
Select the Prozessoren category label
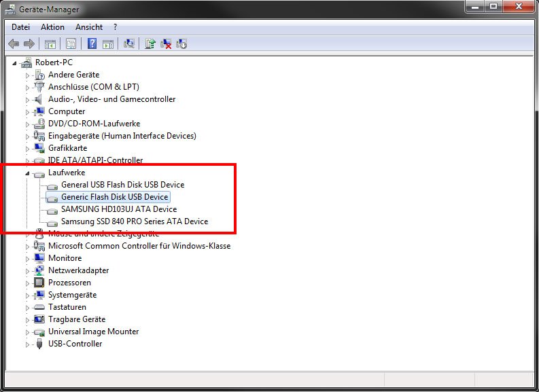[x=69, y=283]
